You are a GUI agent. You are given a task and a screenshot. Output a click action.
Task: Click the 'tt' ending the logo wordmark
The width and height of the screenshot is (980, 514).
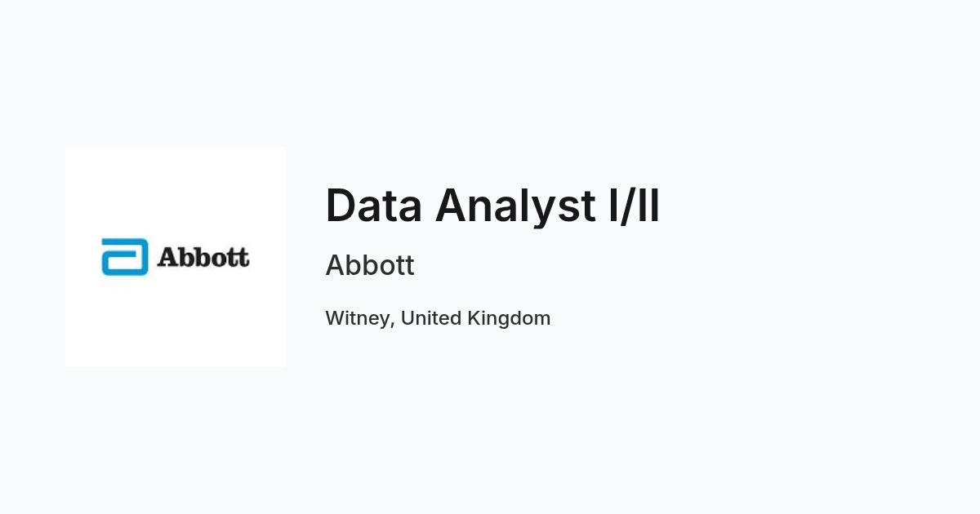click(239, 257)
